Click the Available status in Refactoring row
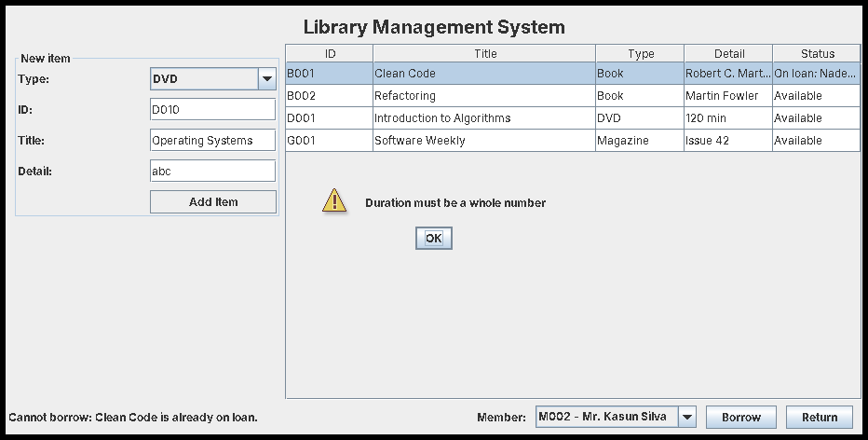This screenshot has height=440, width=868. point(817,95)
